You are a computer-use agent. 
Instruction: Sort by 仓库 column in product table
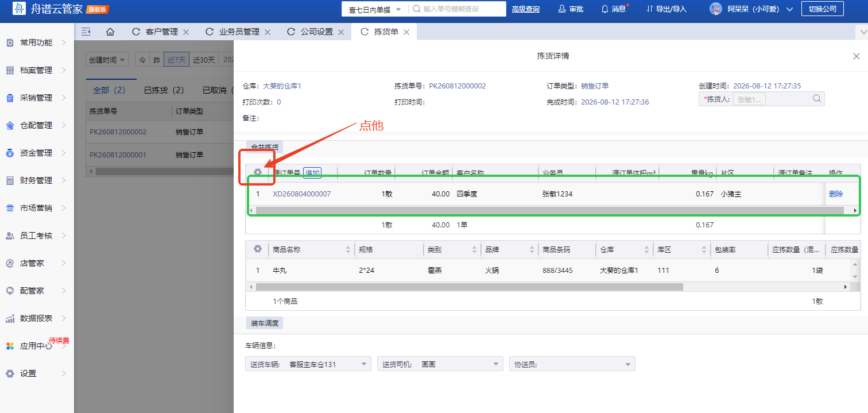click(646, 250)
